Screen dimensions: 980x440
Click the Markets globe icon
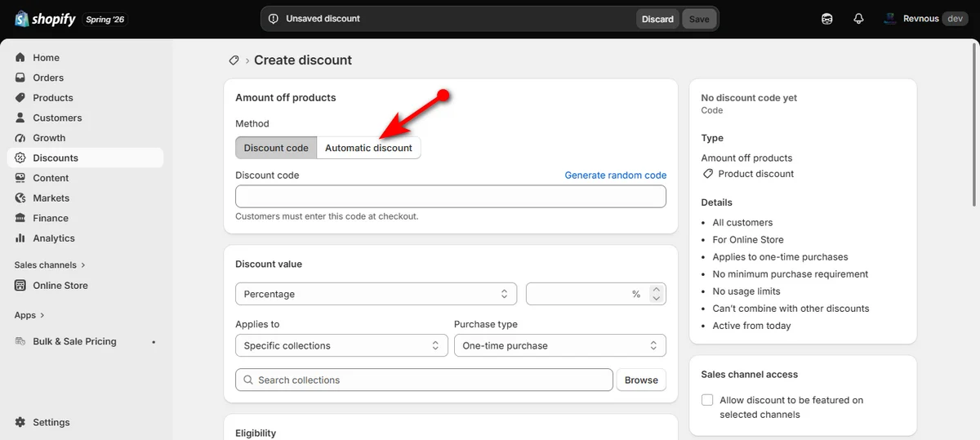tap(20, 198)
